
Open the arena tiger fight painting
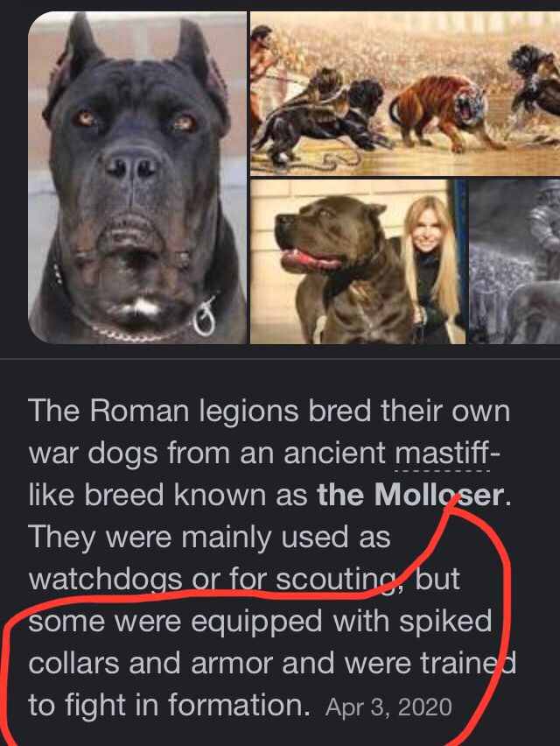point(405,94)
